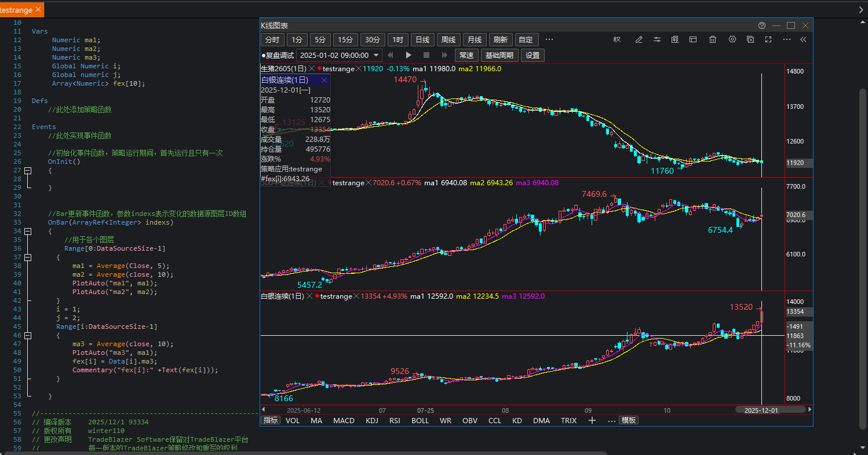Open the fullscreen expand icon
The image size is (868, 455).
(x=768, y=40)
